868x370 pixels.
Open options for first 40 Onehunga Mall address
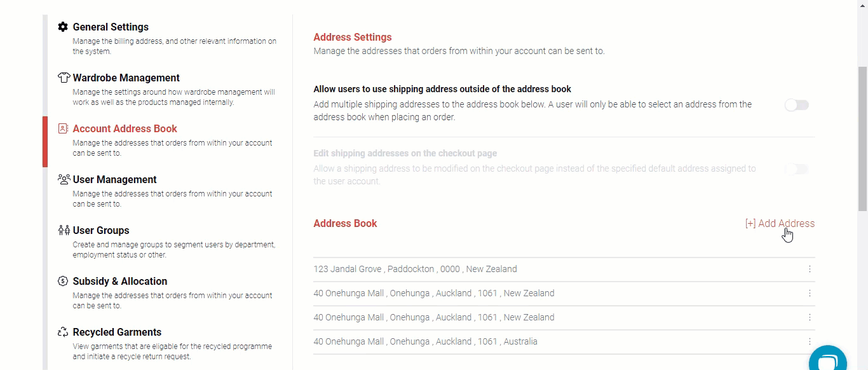[810, 293]
